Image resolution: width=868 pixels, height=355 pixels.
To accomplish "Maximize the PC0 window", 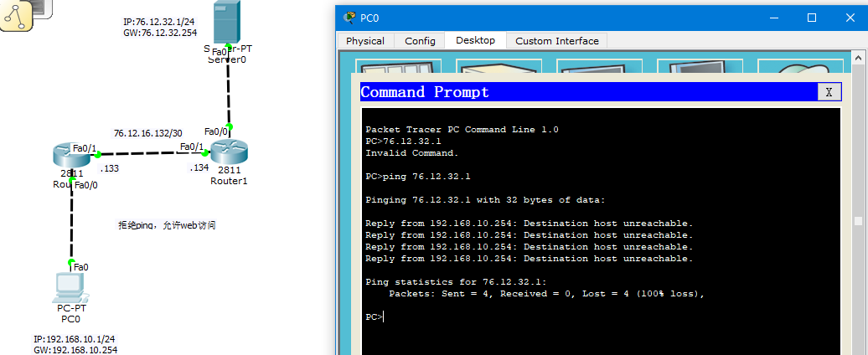I will 812,18.
